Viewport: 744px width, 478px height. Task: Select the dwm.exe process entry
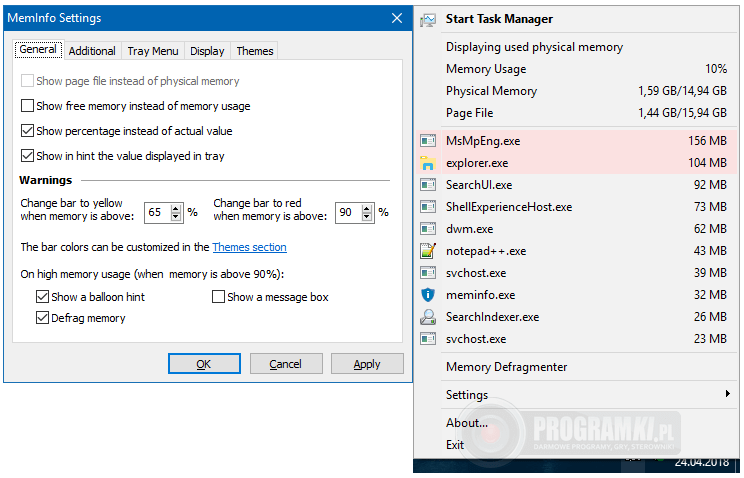pyautogui.click(x=577, y=229)
